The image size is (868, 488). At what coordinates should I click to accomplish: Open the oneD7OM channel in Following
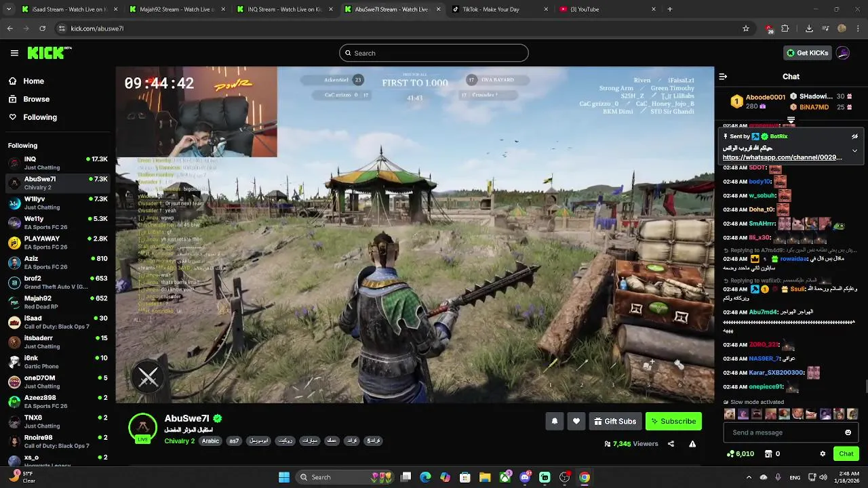click(58, 382)
